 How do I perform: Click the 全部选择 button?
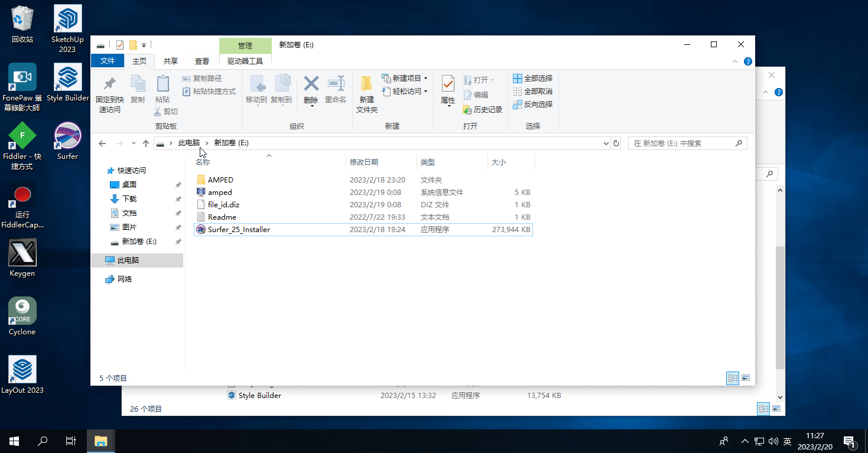(532, 79)
